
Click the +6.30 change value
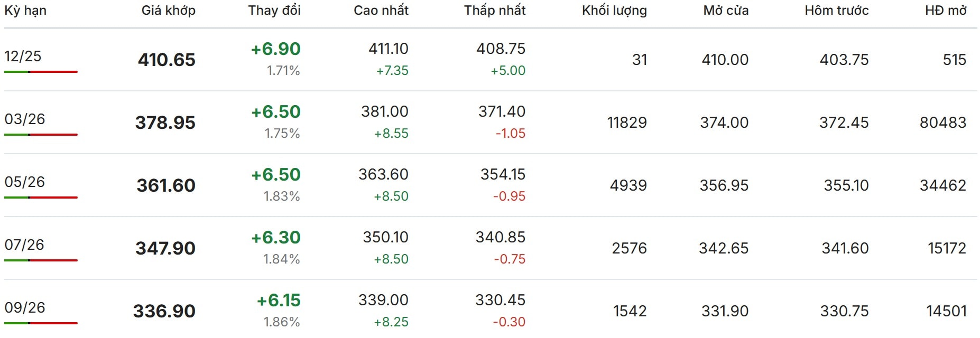pyautogui.click(x=275, y=238)
